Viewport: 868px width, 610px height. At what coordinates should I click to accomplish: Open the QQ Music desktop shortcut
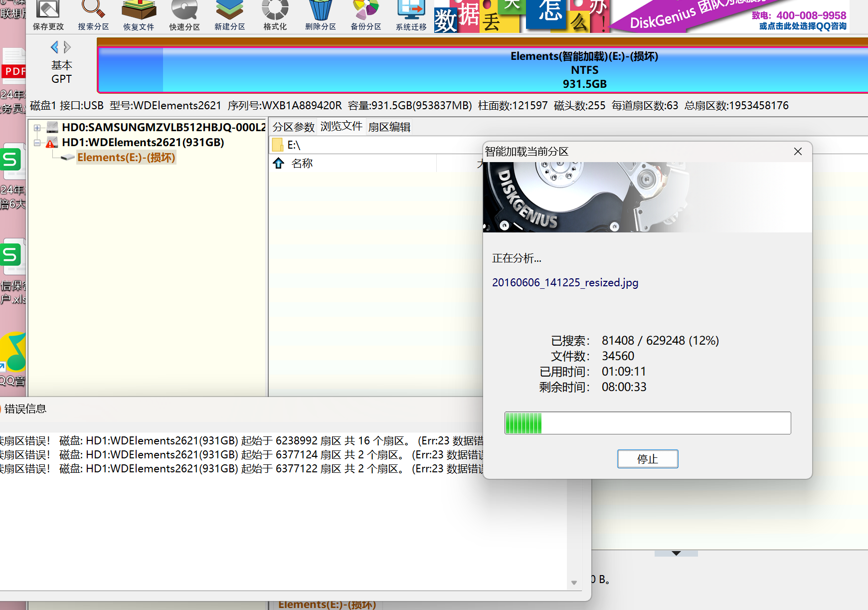[x=13, y=353]
